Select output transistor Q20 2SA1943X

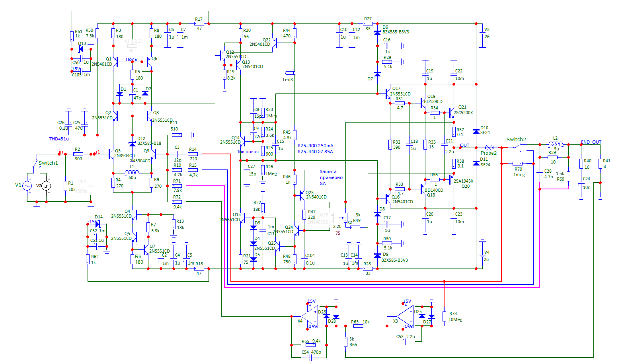click(452, 179)
